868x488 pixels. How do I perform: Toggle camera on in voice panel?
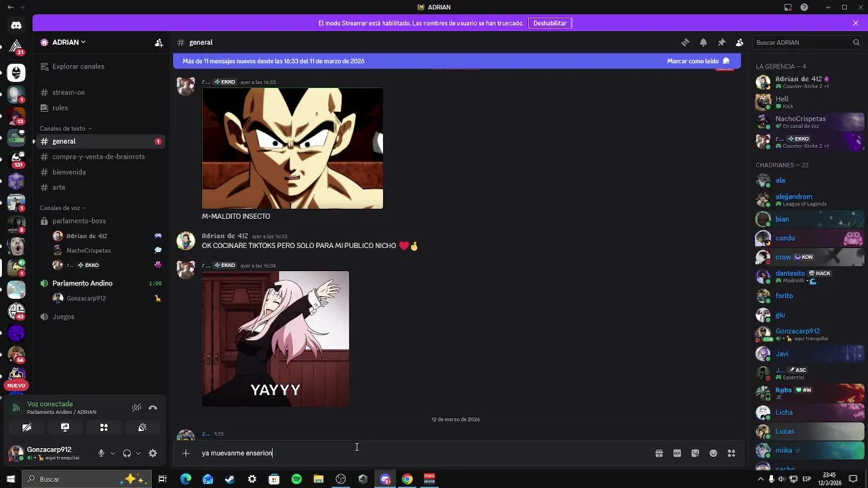point(26,428)
